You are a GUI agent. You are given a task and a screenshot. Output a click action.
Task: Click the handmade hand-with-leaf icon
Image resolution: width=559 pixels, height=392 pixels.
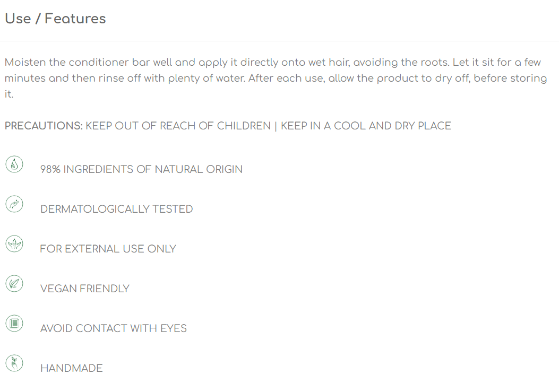pyautogui.click(x=14, y=363)
